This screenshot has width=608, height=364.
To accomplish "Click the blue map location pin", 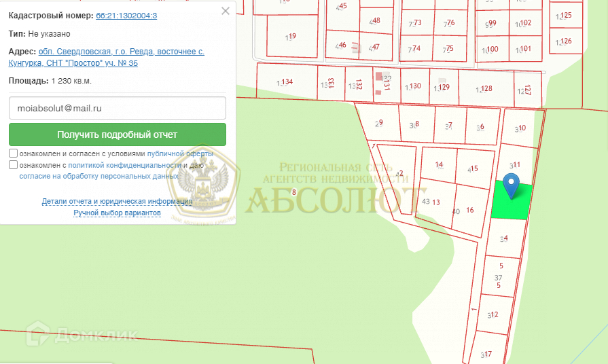I will (511, 186).
